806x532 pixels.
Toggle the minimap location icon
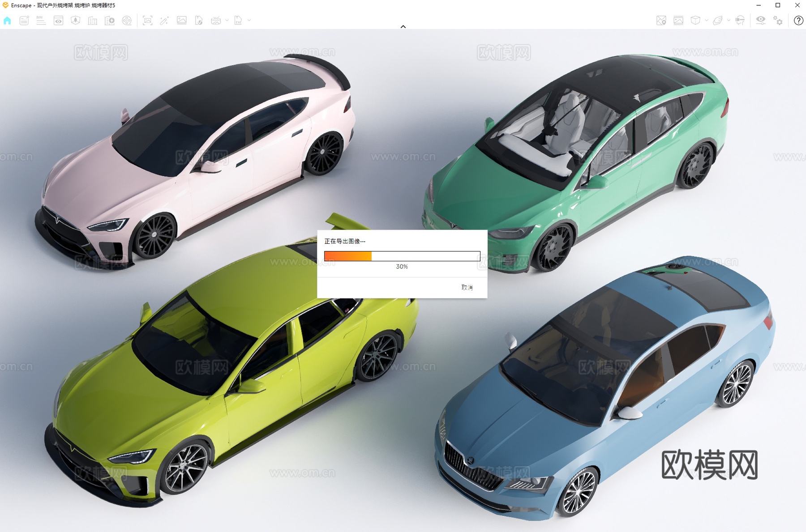[661, 21]
